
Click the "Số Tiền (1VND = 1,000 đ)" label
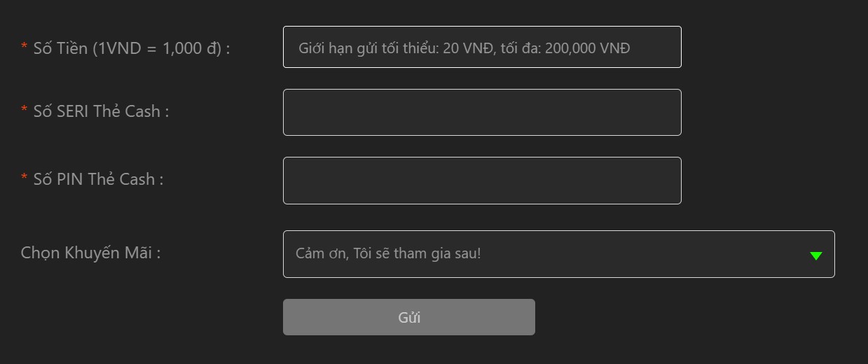click(x=132, y=48)
